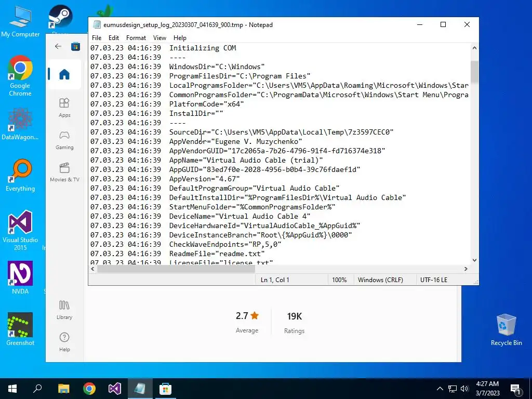Viewport: 532px width, 399px height.
Task: Click Microsoft Store logo icon in header
Action: pyautogui.click(x=75, y=46)
